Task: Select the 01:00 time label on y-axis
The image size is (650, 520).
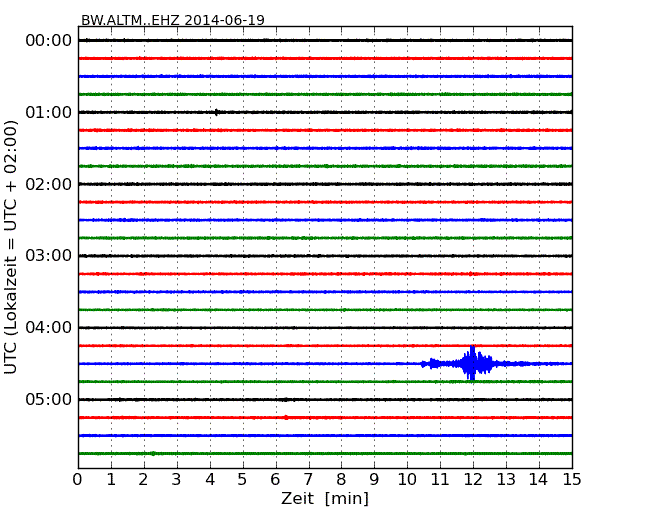Action: point(49,112)
